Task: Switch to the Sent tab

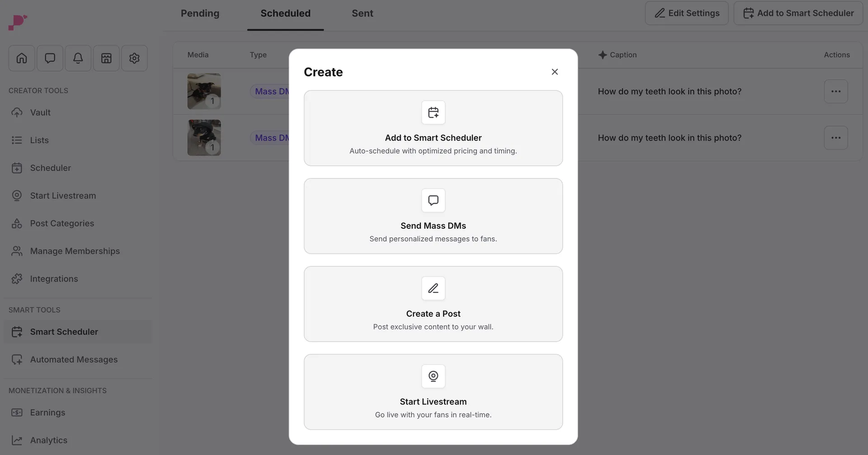Action: point(363,13)
